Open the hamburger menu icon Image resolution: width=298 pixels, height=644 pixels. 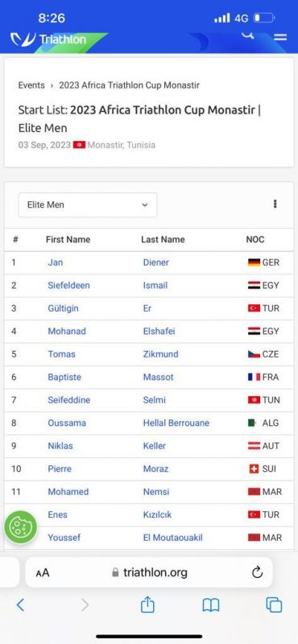coord(280,37)
